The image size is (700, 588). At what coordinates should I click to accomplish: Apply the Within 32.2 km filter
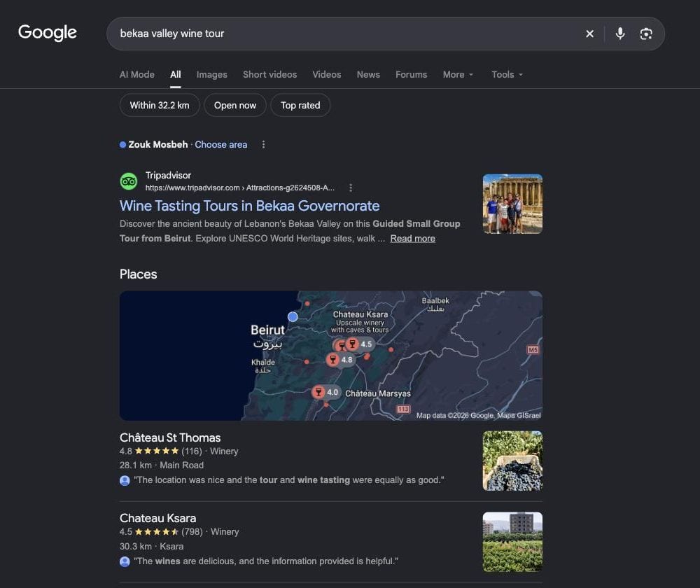pyautogui.click(x=160, y=106)
